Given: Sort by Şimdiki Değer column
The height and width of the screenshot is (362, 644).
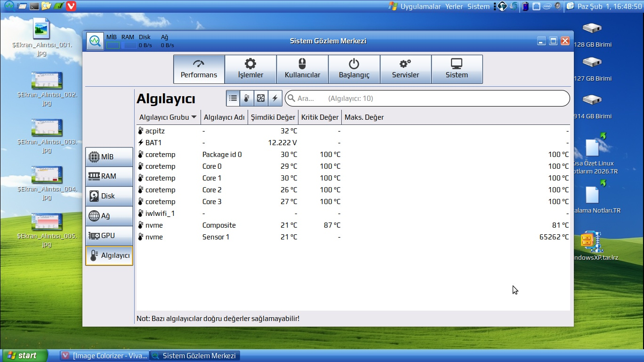Looking at the screenshot, I should (273, 117).
